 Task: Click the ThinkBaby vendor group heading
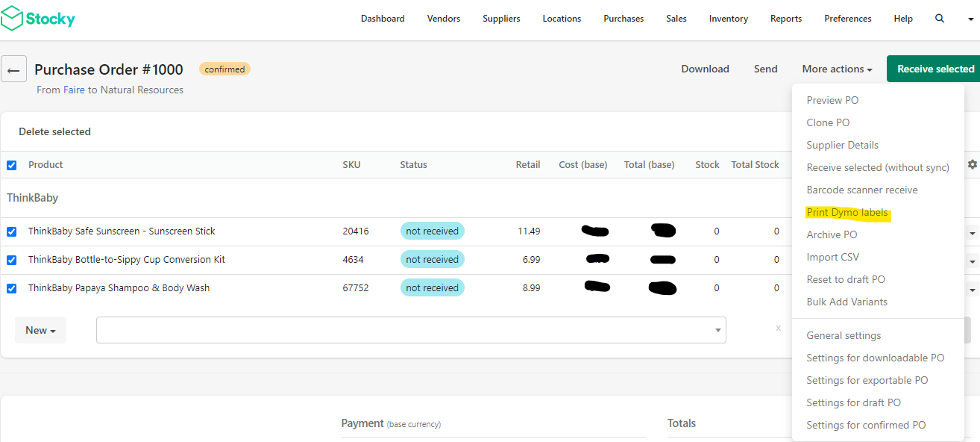coord(32,198)
